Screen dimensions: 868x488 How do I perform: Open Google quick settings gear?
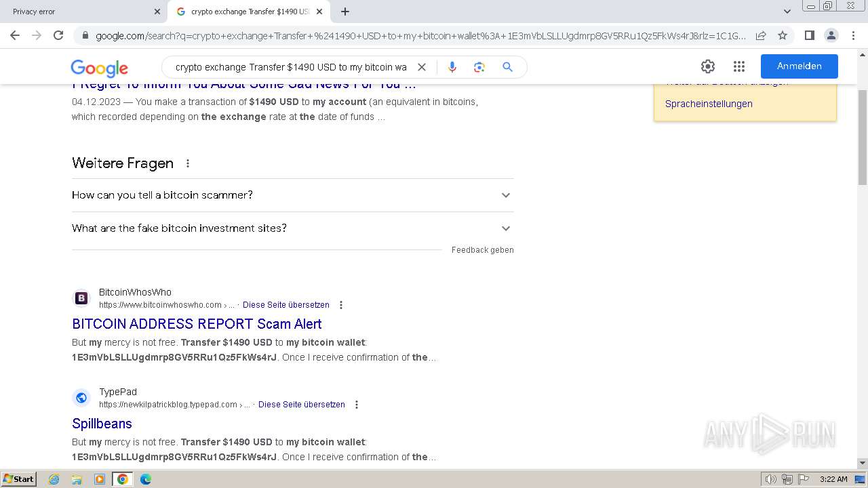(x=708, y=66)
